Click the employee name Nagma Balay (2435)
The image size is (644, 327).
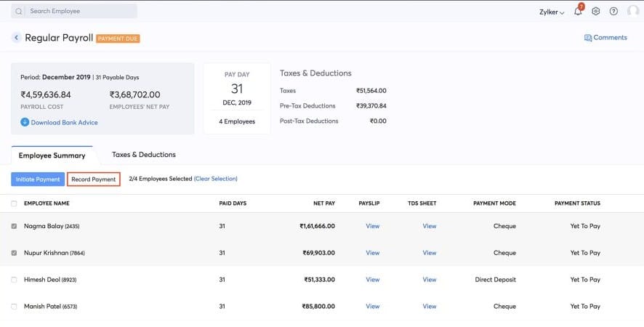click(52, 226)
